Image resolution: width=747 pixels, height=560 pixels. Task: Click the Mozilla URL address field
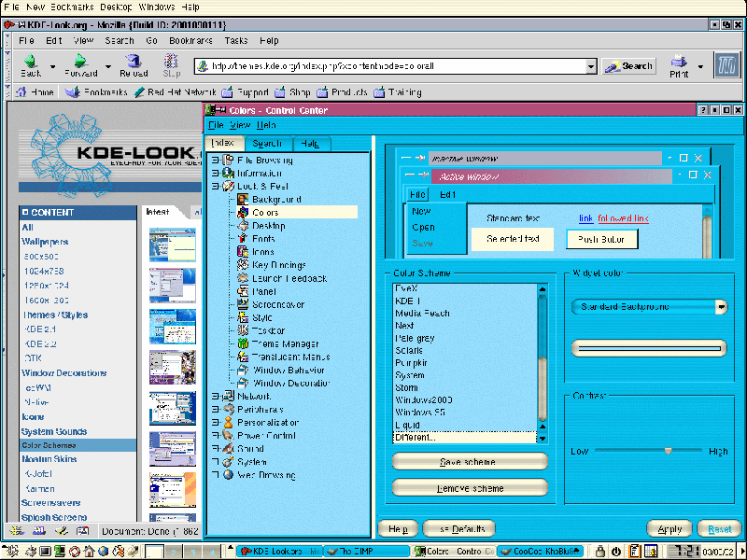point(390,66)
